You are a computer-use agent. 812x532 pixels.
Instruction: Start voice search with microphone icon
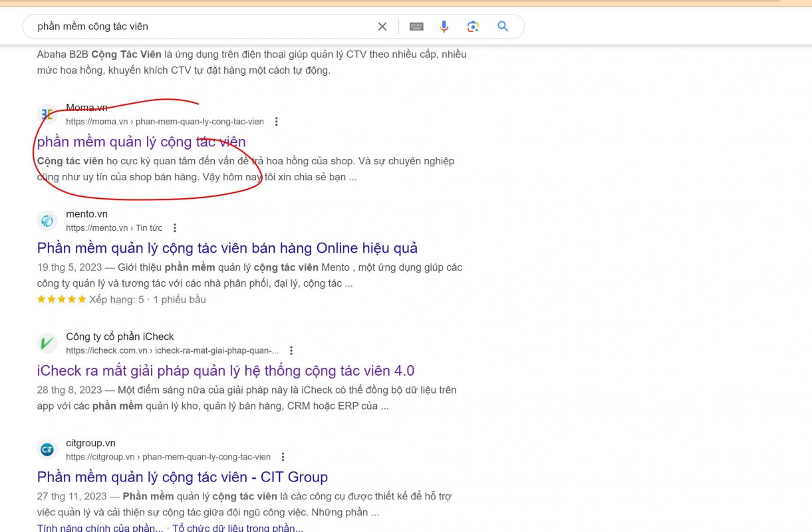444,27
